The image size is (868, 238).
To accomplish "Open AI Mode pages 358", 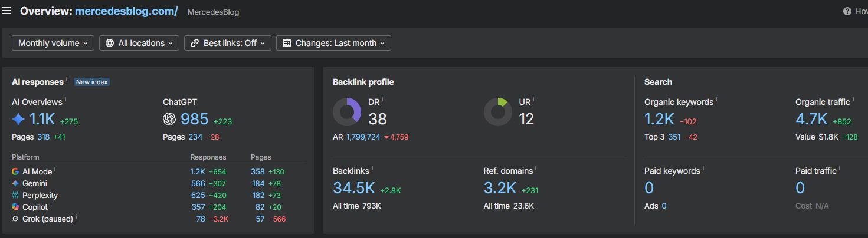I will 258,171.
